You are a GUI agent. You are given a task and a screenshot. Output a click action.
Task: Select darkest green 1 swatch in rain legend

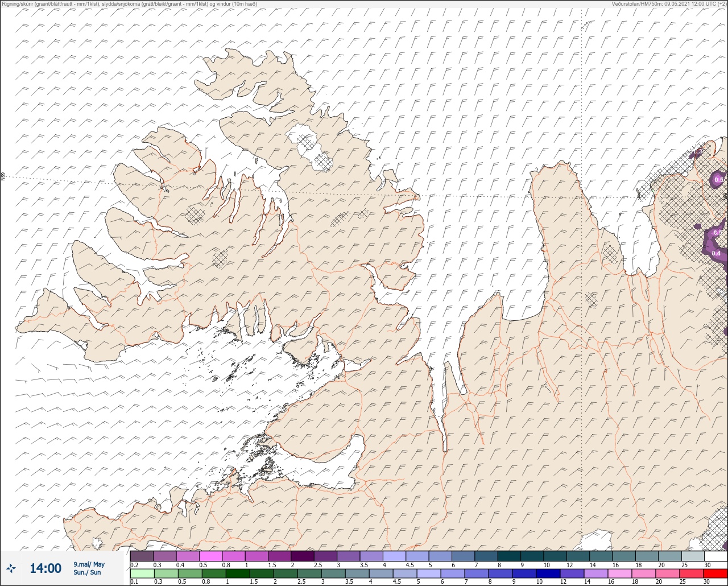pyautogui.click(x=238, y=573)
